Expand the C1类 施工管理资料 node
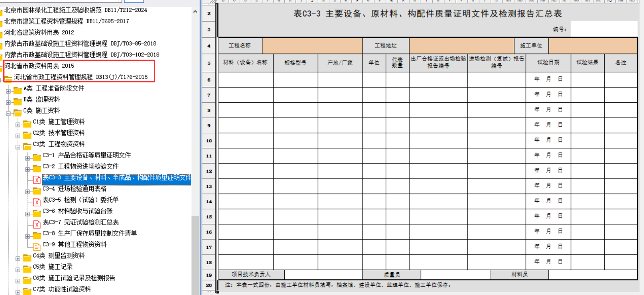Screen dimensions: 644x295 click(x=18, y=125)
